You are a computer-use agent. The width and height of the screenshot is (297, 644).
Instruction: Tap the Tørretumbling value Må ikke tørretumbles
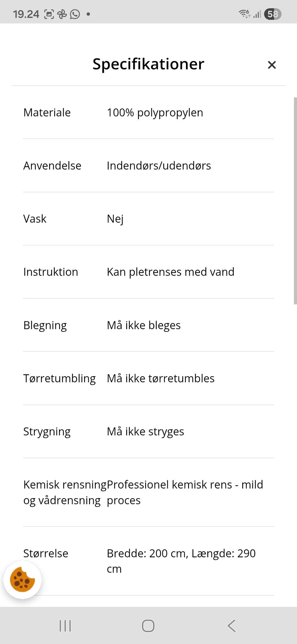(x=161, y=379)
